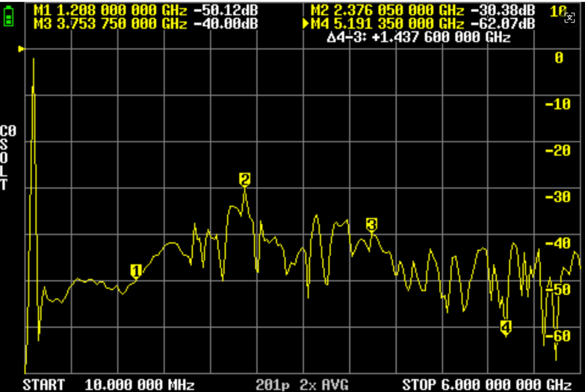Click the Δ4-3 delta frequency readout
Viewport: 585px width, 392px height.
[x=419, y=38]
